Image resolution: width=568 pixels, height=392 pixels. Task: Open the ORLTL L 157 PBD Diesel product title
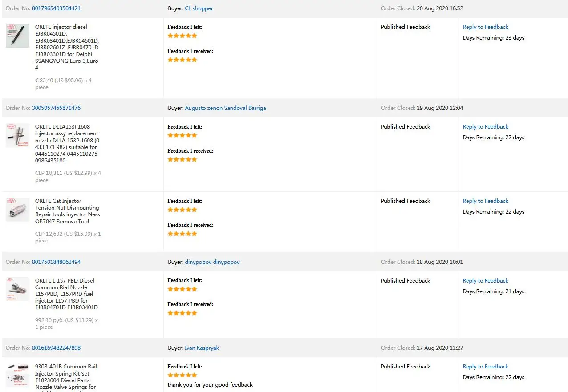pyautogui.click(x=66, y=294)
